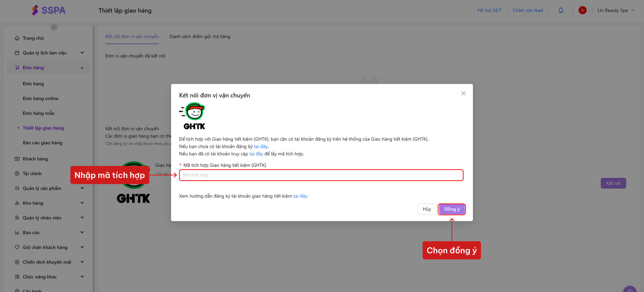Click the SSPA logo
The image size is (644, 292).
coord(49,10)
